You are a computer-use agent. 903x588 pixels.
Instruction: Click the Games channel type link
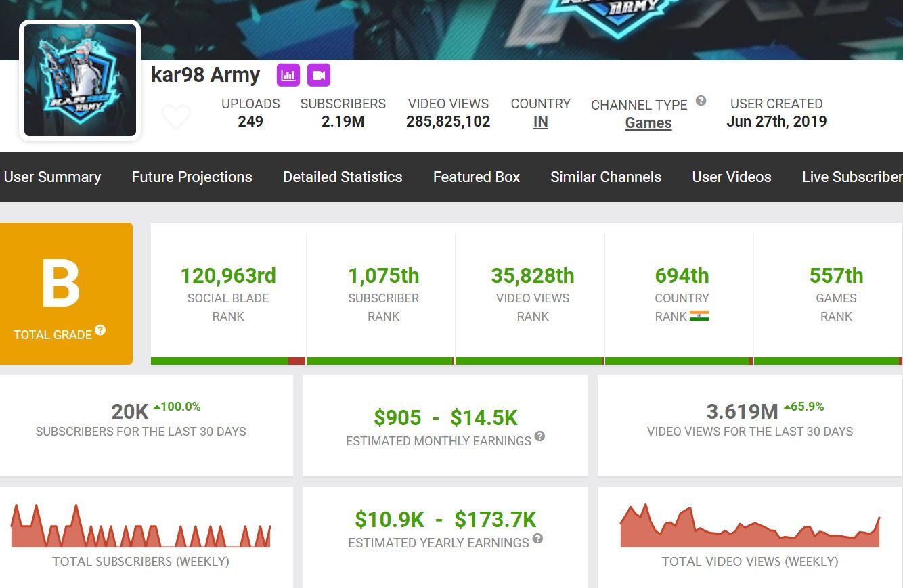(x=648, y=123)
